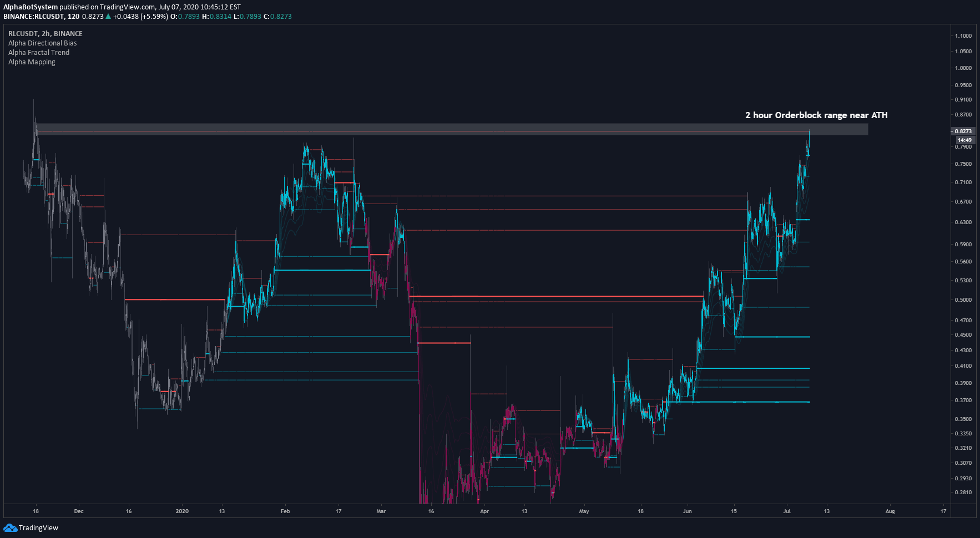
Task: Click the Aug label on time axis
Action: [890, 511]
